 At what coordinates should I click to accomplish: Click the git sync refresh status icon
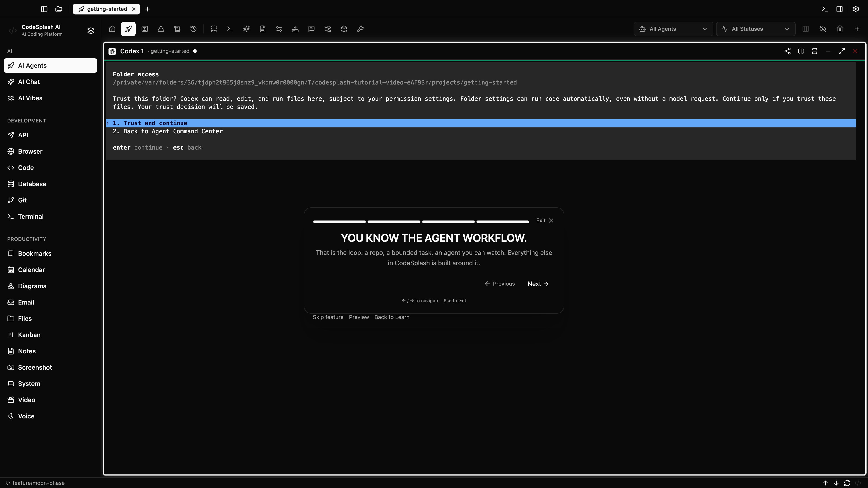click(x=847, y=483)
